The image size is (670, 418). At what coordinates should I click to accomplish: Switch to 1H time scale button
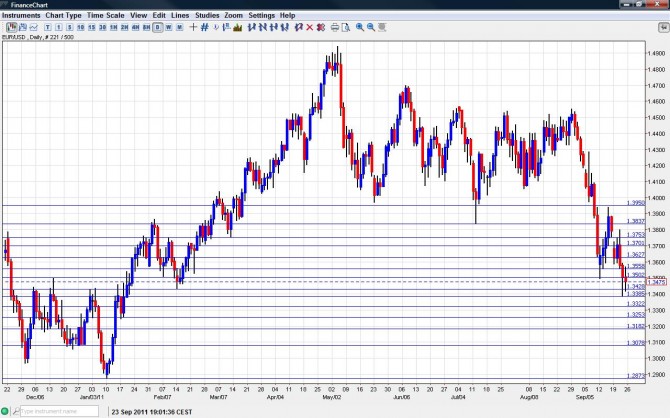pyautogui.click(x=113, y=27)
